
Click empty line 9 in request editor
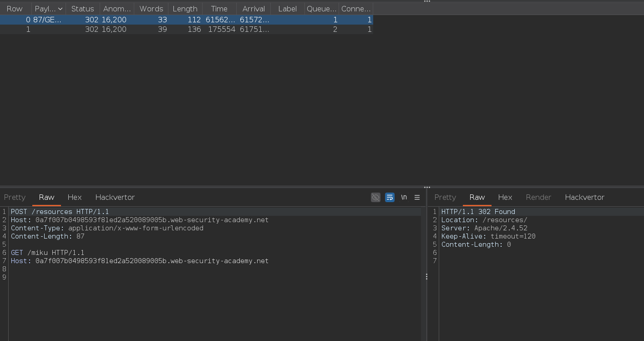[x=214, y=277]
